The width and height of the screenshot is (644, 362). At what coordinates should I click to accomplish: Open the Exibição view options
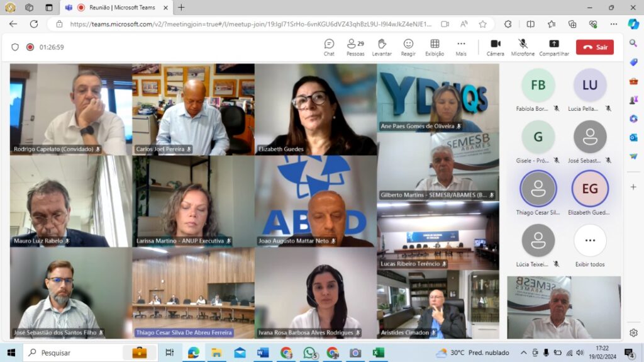[x=435, y=47]
